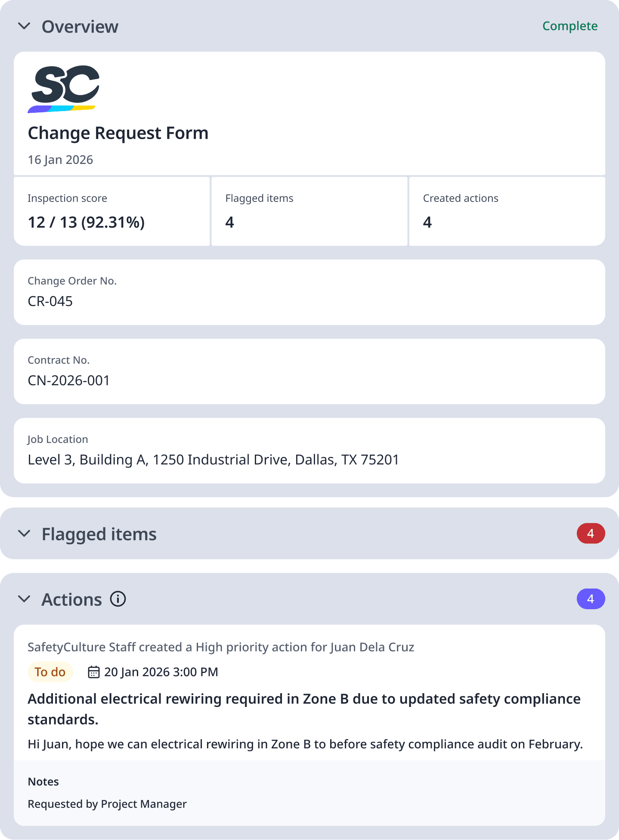The width and height of the screenshot is (619, 840).
Task: Click the calendar icon next to the due date
Action: point(93,672)
